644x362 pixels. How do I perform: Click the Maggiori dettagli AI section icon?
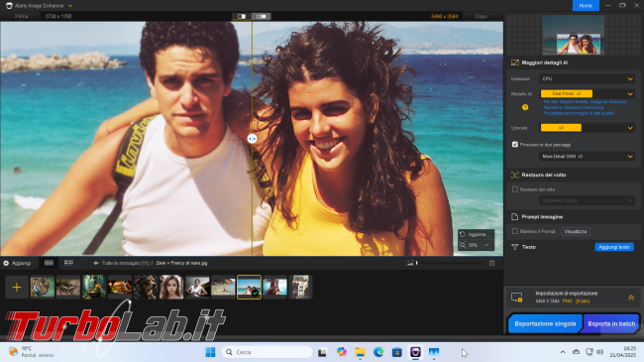click(x=514, y=62)
